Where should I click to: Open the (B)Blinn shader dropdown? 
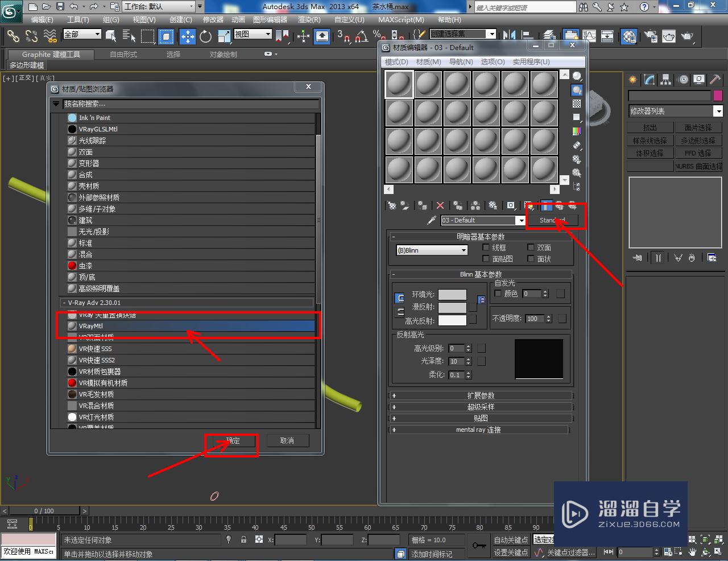tap(432, 250)
